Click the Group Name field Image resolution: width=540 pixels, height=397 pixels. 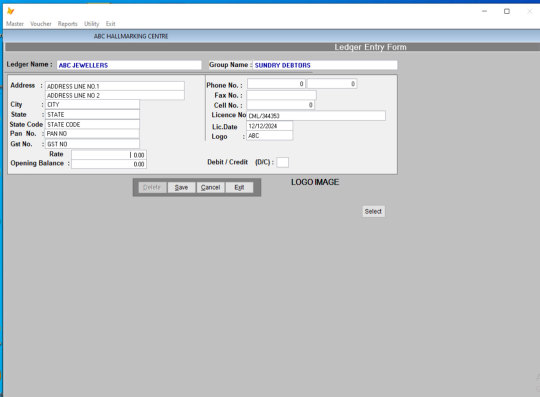[x=325, y=65]
